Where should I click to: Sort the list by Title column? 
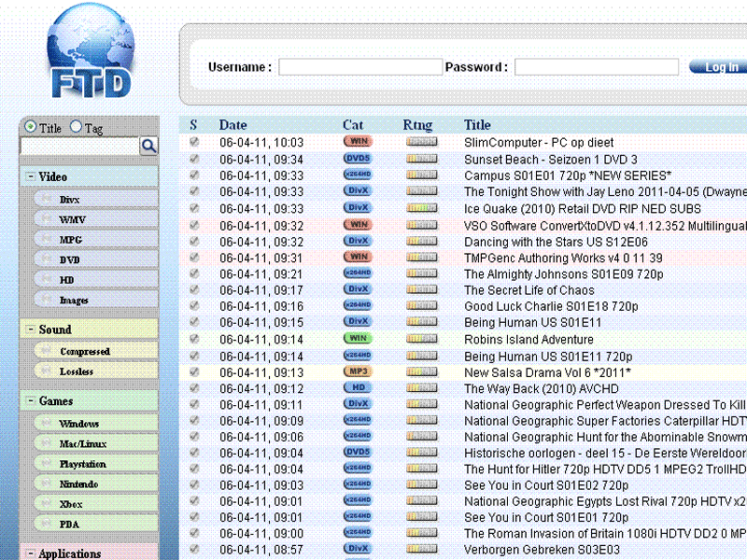pyautogui.click(x=477, y=125)
